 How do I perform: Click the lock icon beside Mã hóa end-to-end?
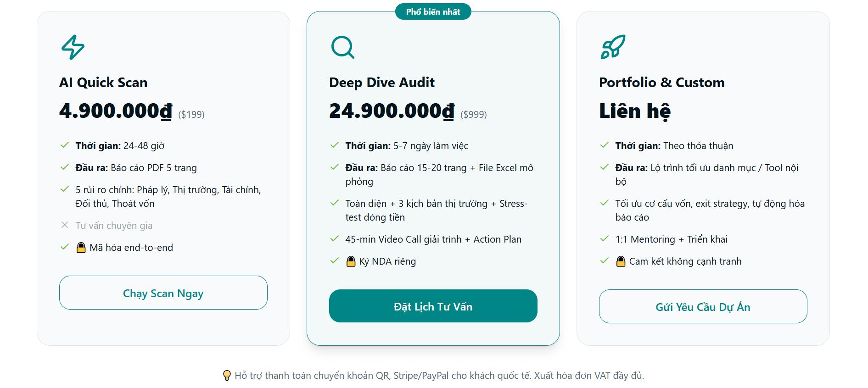tap(81, 248)
